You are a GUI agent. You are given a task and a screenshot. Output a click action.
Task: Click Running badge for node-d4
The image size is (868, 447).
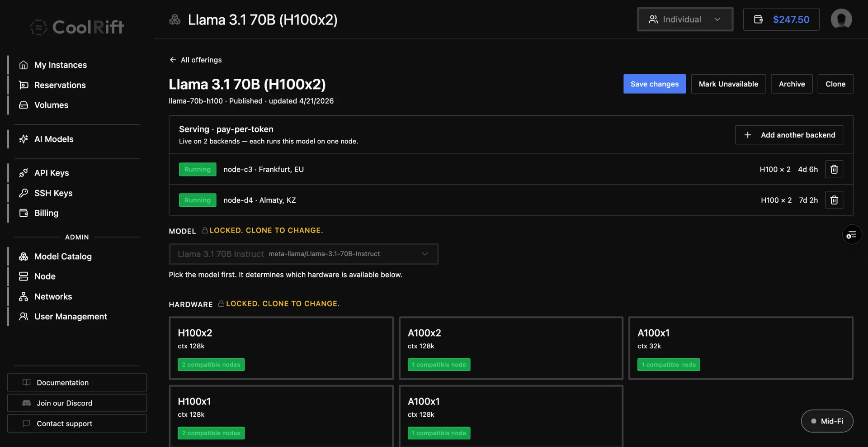point(198,200)
